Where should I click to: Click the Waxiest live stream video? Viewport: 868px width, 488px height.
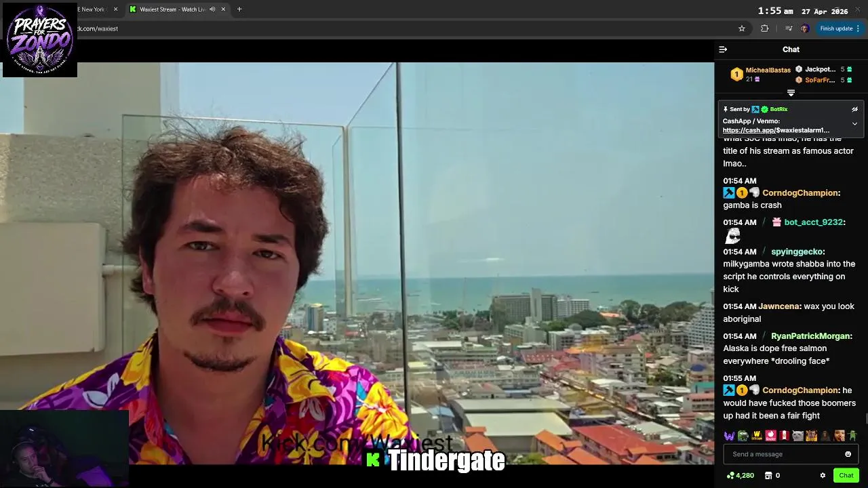[x=357, y=263]
